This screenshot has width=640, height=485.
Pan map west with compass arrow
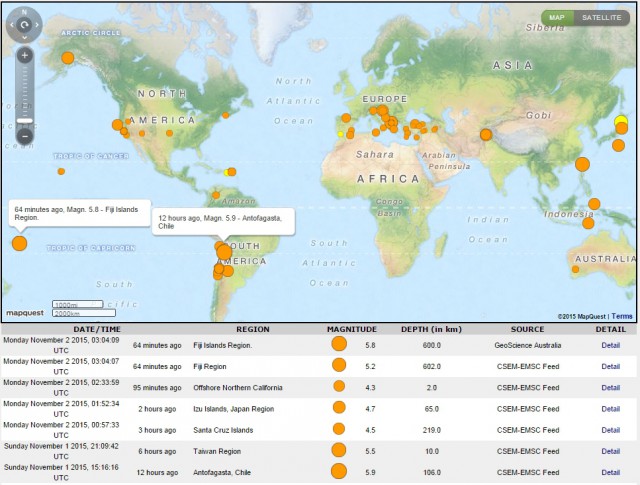pyautogui.click(x=11, y=25)
